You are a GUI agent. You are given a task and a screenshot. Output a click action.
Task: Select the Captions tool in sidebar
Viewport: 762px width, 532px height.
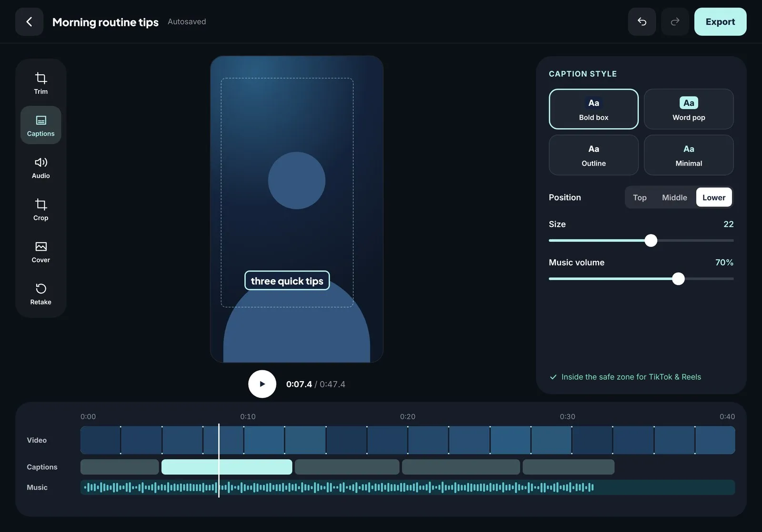coord(41,125)
